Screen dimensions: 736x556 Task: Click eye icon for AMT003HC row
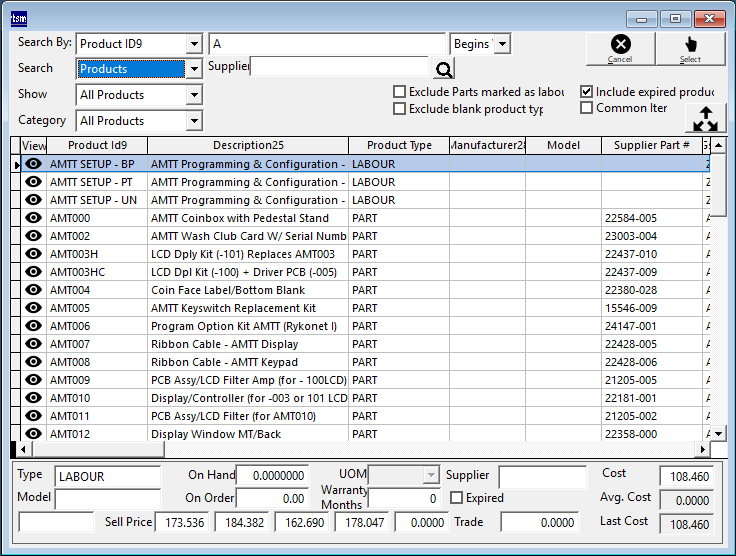point(33,272)
